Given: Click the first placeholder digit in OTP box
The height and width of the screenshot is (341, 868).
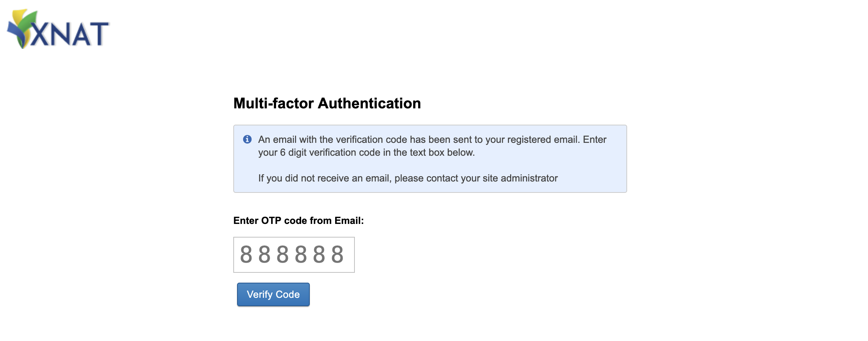Looking at the screenshot, I should point(246,255).
